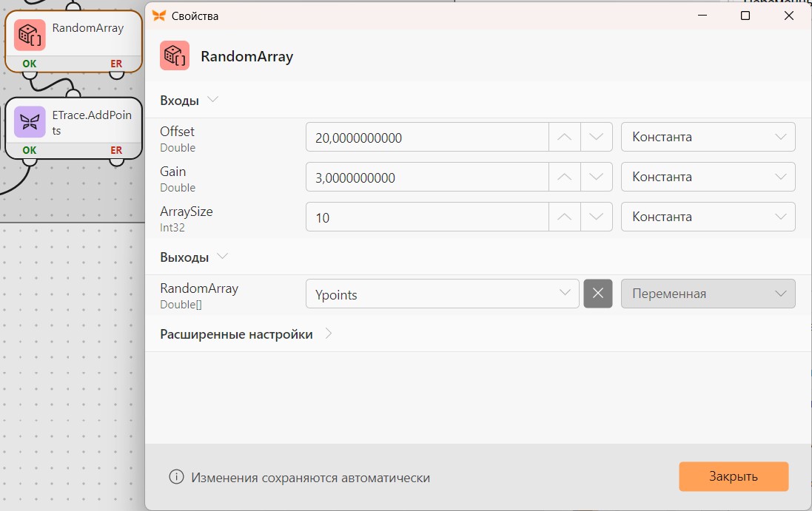Collapse the Входы section
Viewport: 812px width, 511px height.
coord(212,99)
